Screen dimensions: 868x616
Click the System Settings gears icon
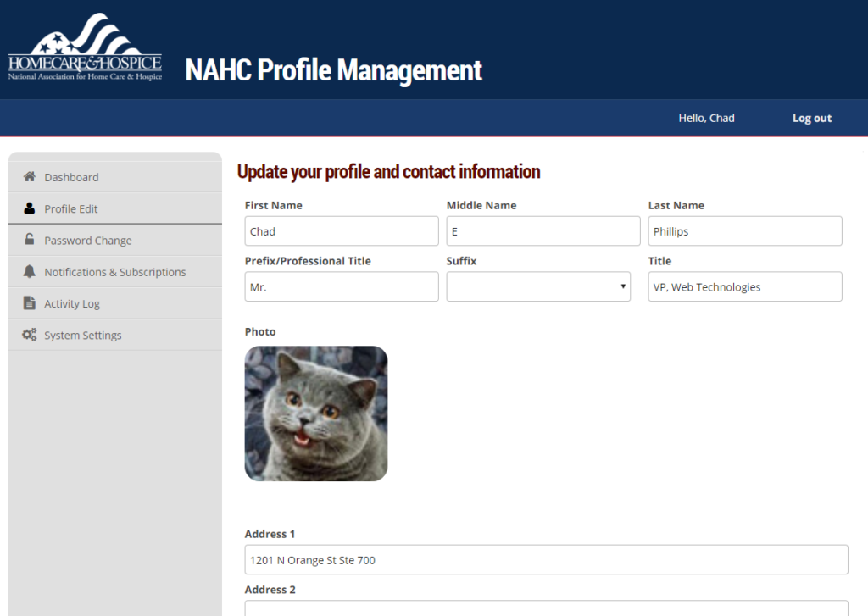pos(30,335)
